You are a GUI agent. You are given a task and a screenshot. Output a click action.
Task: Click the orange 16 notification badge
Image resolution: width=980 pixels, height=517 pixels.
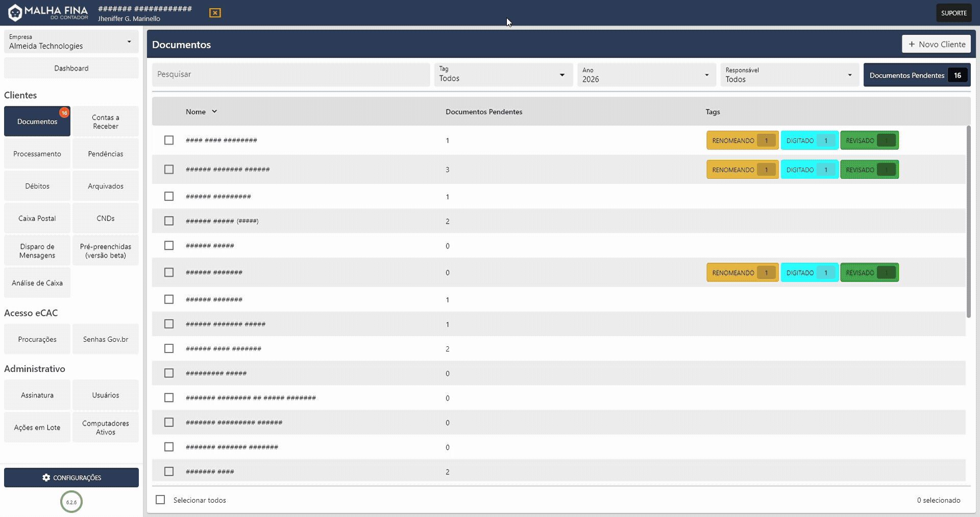click(x=64, y=113)
